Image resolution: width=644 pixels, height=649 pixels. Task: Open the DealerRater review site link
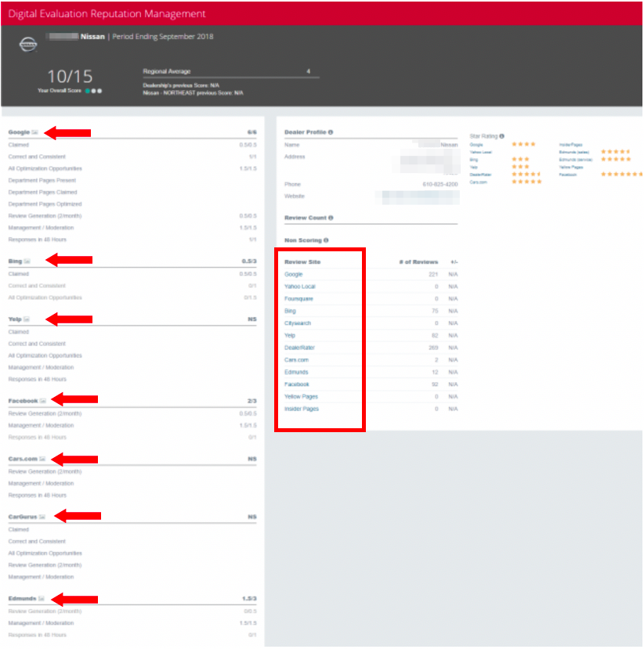point(299,348)
